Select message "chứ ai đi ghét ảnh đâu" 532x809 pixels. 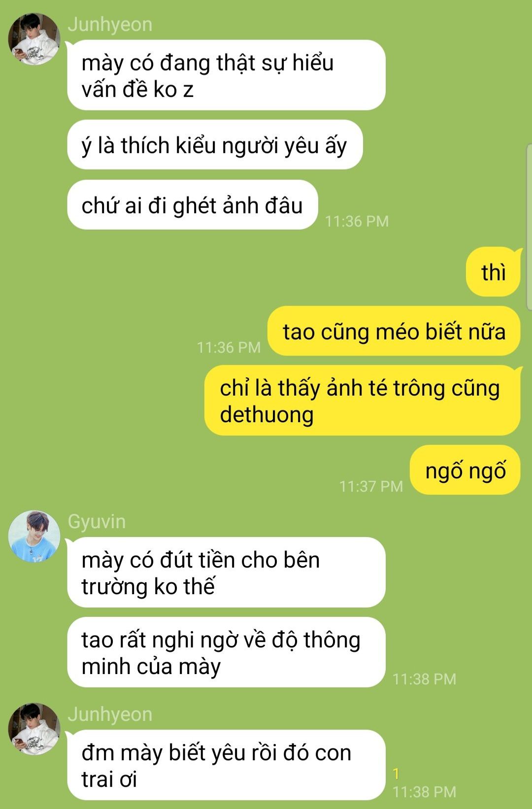pos(193,205)
